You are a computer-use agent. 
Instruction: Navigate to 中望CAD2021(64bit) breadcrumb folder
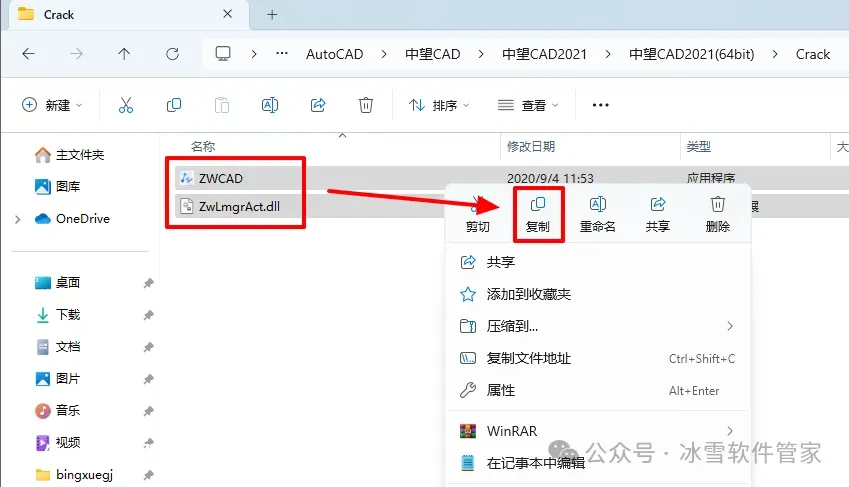[x=691, y=54]
